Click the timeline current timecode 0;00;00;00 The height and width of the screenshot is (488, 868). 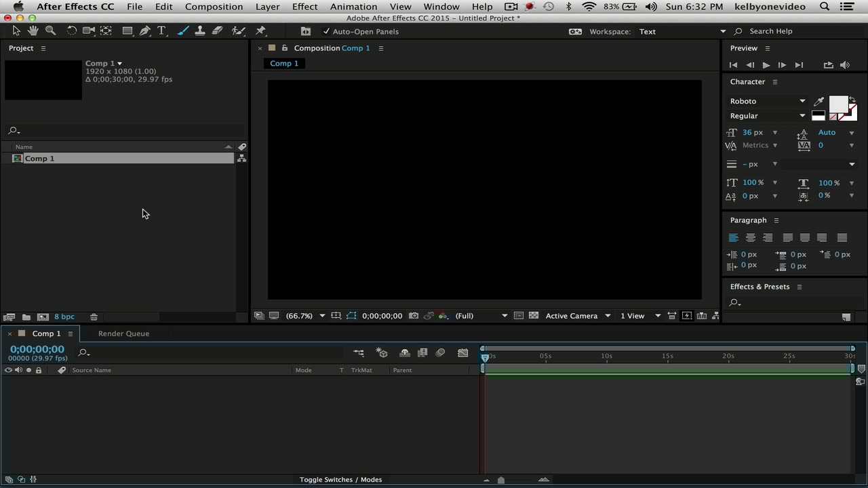coord(37,349)
